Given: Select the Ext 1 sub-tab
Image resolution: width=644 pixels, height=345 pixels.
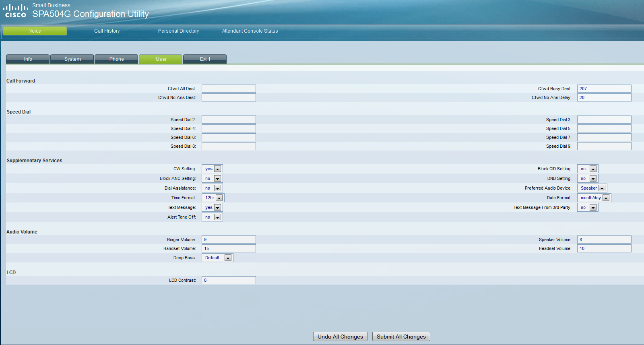Looking at the screenshot, I should pyautogui.click(x=205, y=59).
